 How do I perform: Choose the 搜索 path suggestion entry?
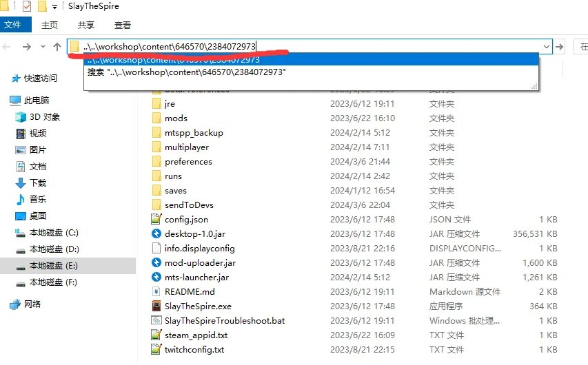point(311,72)
